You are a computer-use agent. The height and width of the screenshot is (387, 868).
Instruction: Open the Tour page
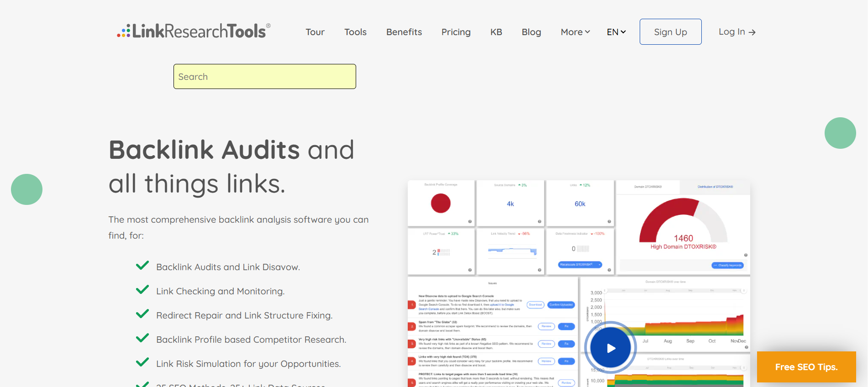tap(315, 32)
